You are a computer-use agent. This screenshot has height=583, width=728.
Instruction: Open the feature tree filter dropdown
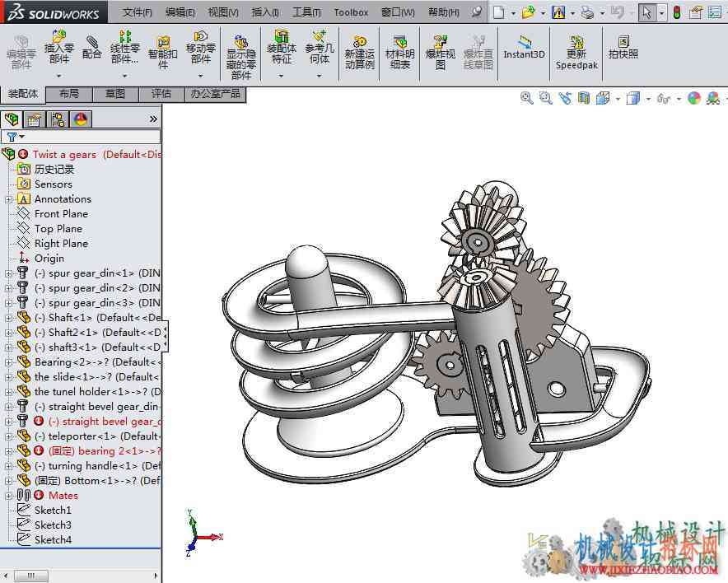[15, 137]
